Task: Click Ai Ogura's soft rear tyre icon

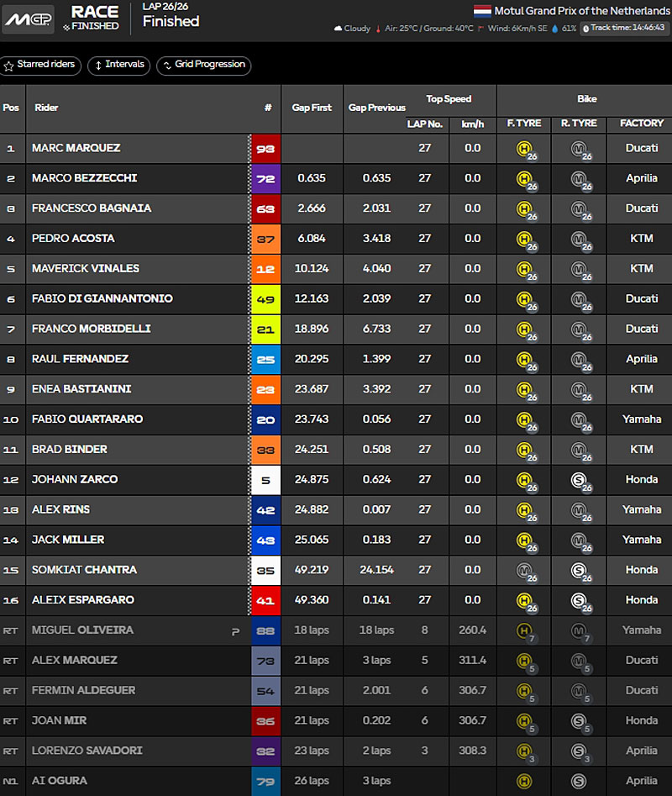Action: (580, 781)
